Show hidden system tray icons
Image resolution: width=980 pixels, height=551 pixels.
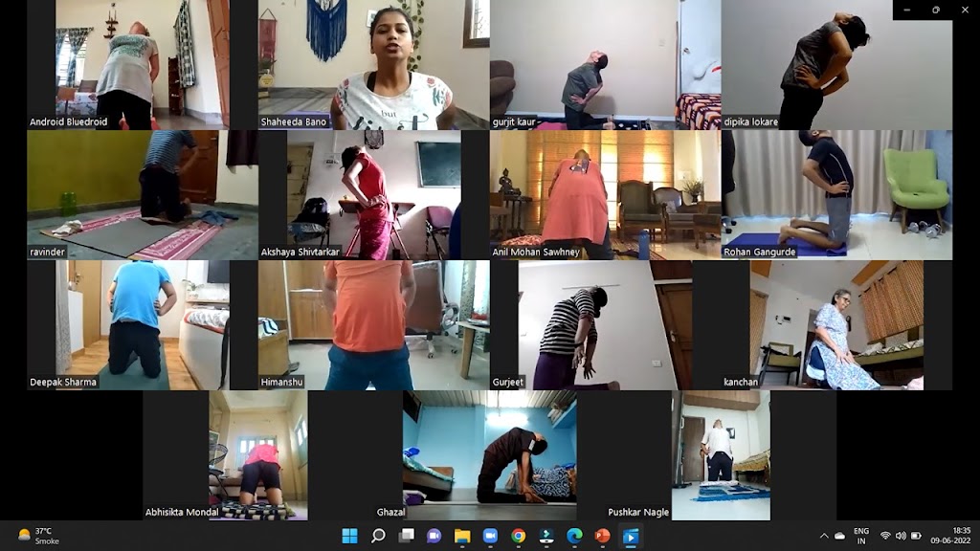tap(824, 536)
